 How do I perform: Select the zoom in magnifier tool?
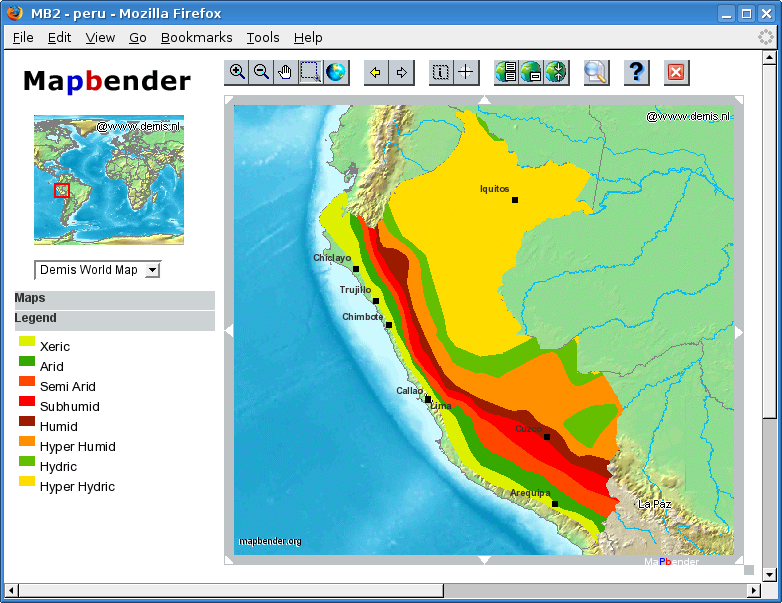coord(237,72)
